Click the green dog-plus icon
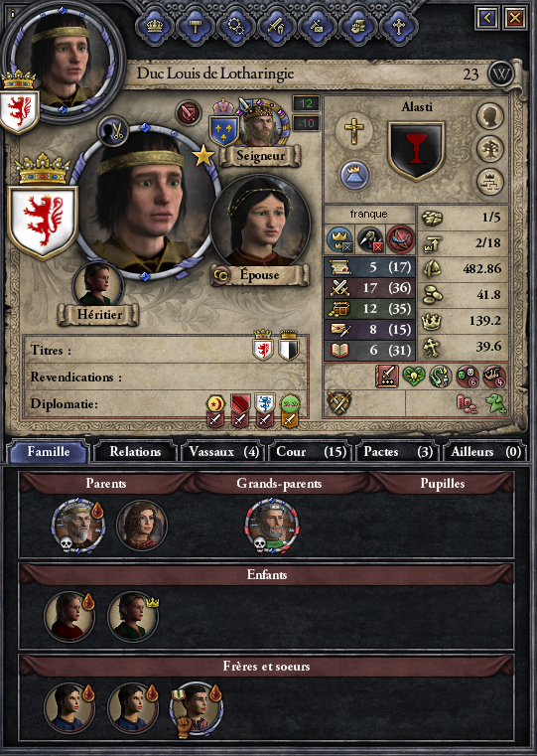537x756 pixels. coord(495,403)
